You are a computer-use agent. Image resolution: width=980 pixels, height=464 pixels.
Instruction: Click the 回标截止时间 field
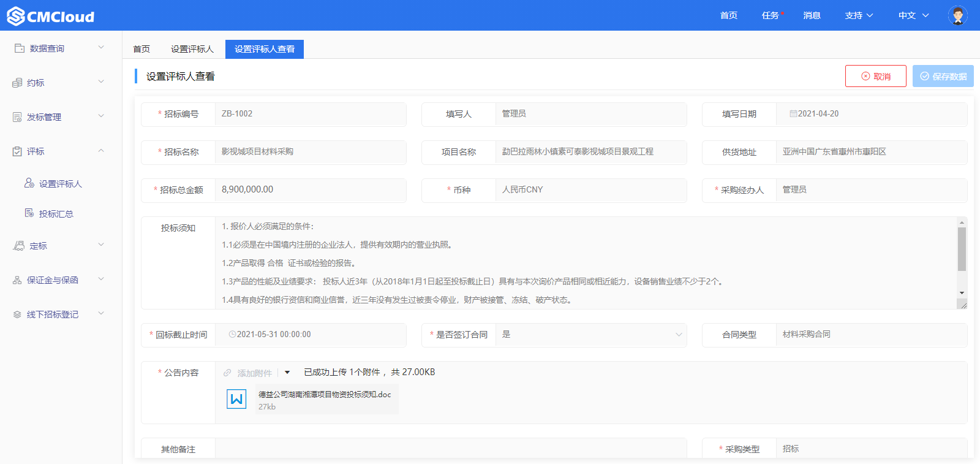click(311, 335)
